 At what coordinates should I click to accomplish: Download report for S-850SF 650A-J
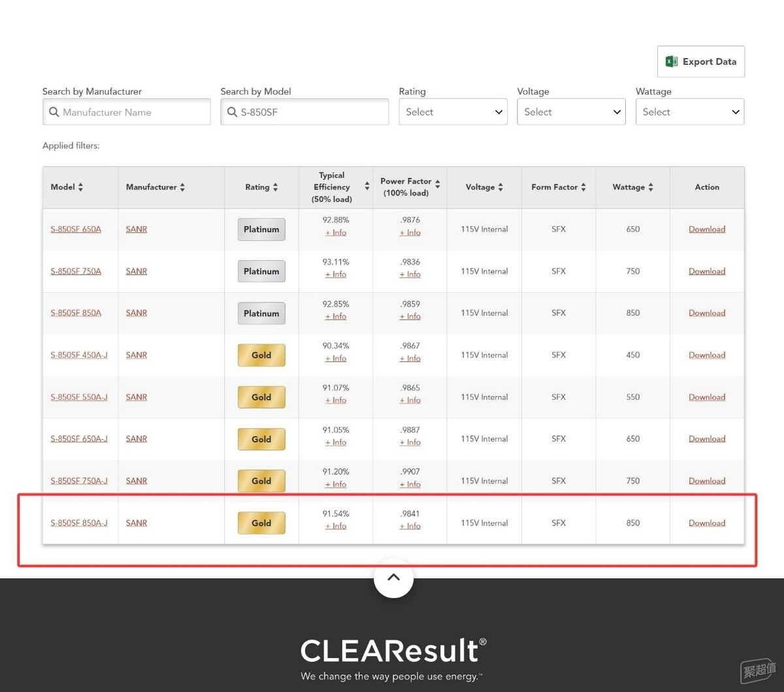click(707, 438)
